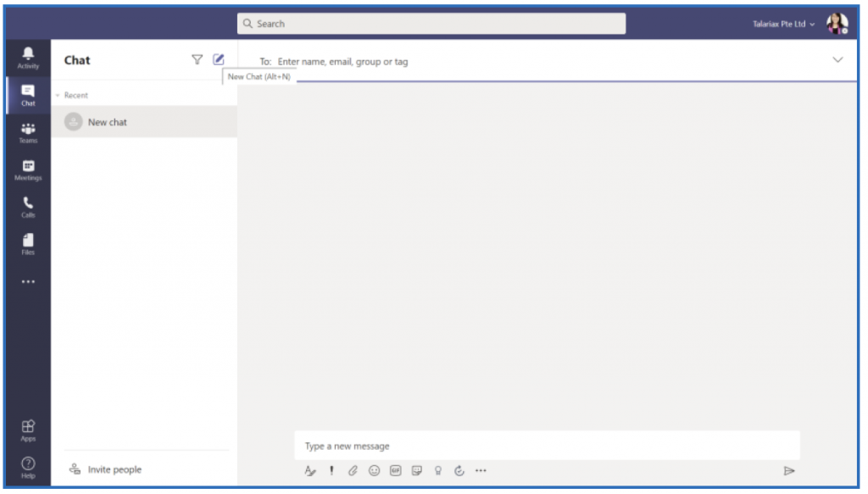The height and width of the screenshot is (494, 868).
Task: Open the emoji picker
Action: point(374,470)
